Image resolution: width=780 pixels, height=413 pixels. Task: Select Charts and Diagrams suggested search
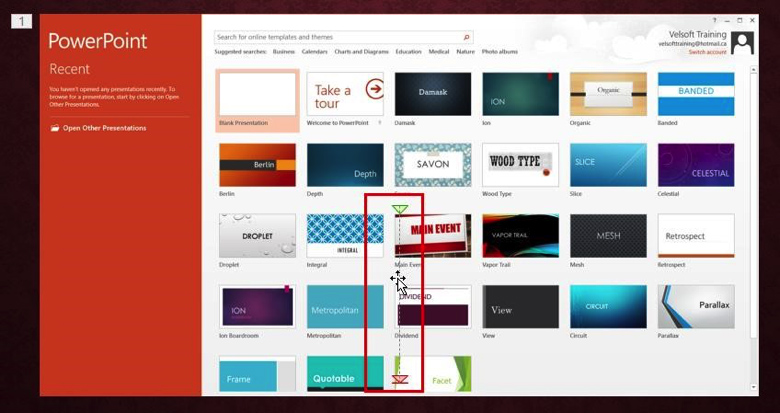[x=362, y=52]
